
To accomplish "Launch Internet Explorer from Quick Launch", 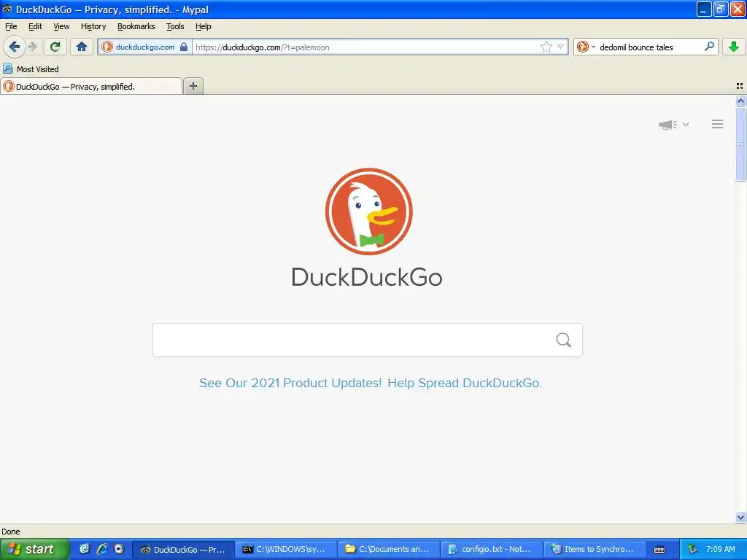I will click(x=101, y=549).
